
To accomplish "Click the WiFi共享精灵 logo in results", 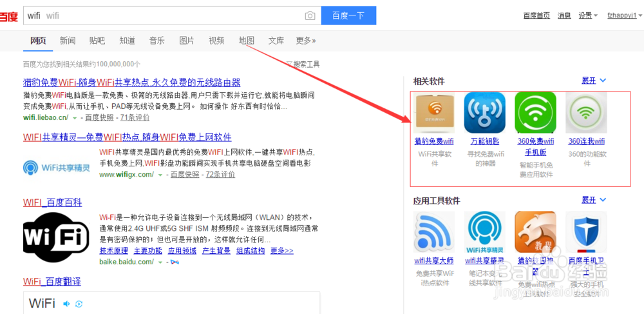I will (57, 168).
